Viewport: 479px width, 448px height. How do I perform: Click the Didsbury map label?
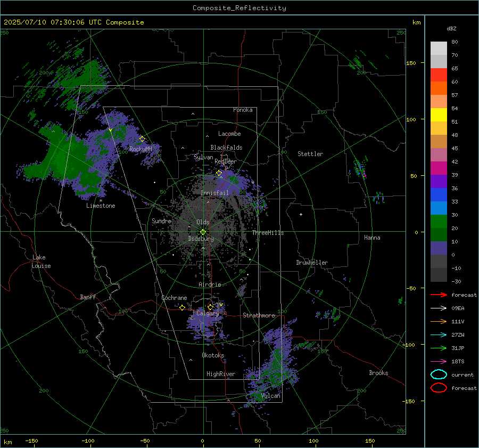tap(201, 239)
